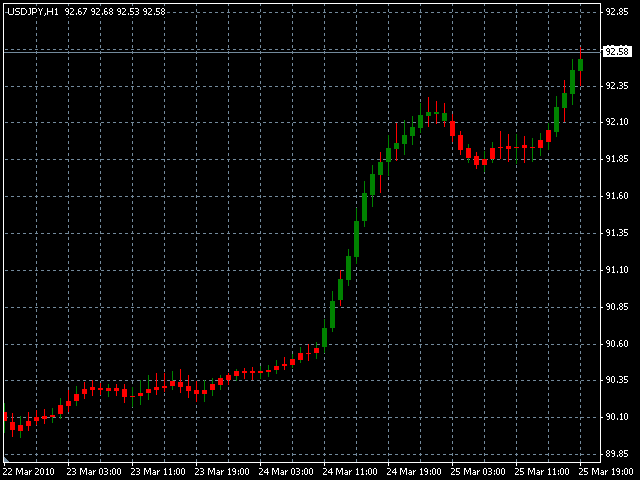Click the 90.60 price axis label

617,344
